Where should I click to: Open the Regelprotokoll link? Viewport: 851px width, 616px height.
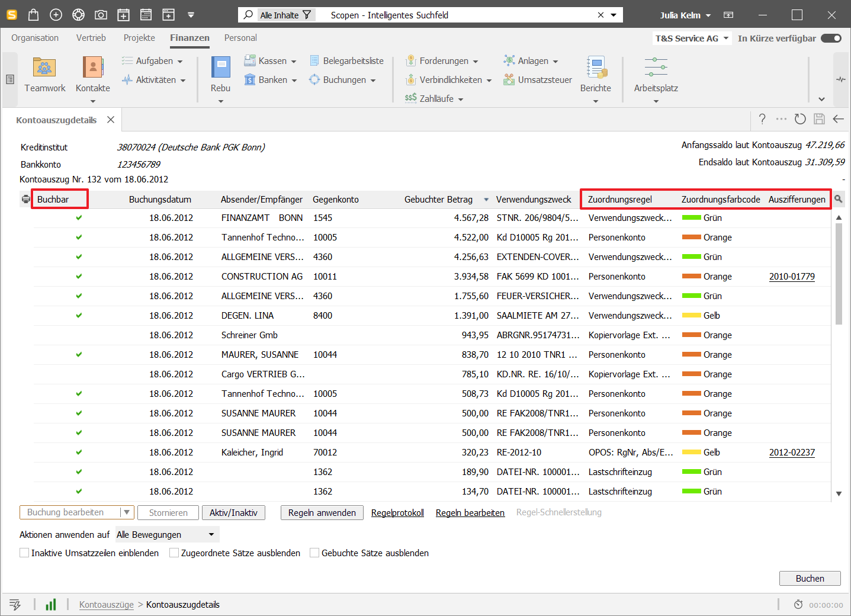click(397, 512)
